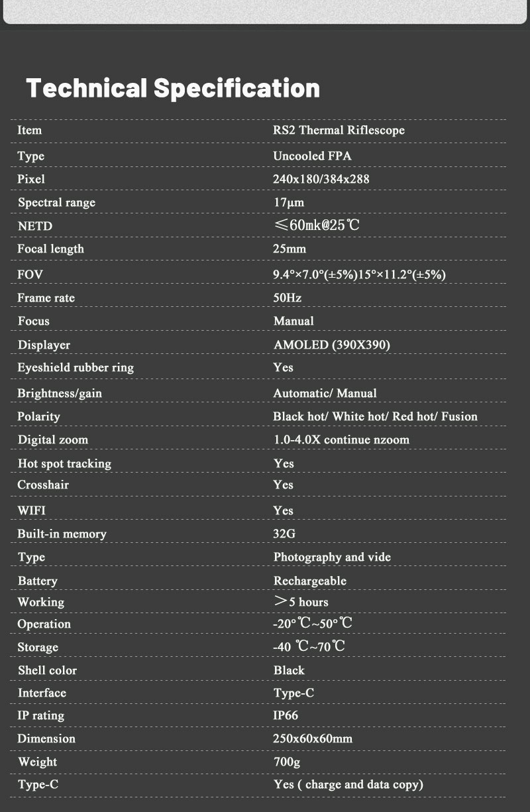Select the WIFI row label
Image resolution: width=530 pixels, height=812 pixels.
32,510
